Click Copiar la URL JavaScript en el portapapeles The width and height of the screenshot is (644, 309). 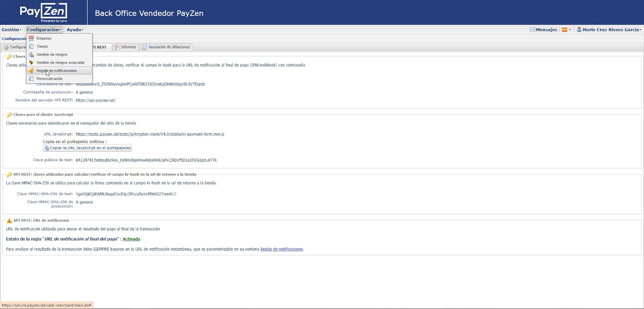pyautogui.click(x=87, y=148)
